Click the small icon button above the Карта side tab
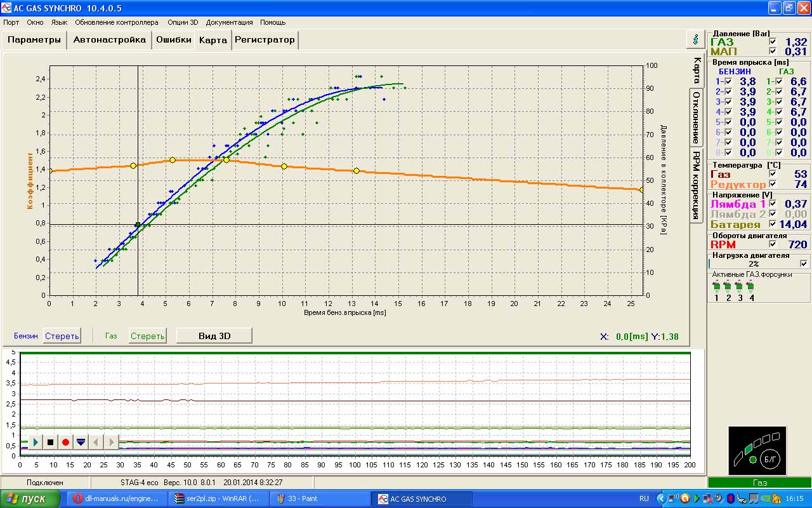Screen dimensions: 812x508 coord(696,39)
